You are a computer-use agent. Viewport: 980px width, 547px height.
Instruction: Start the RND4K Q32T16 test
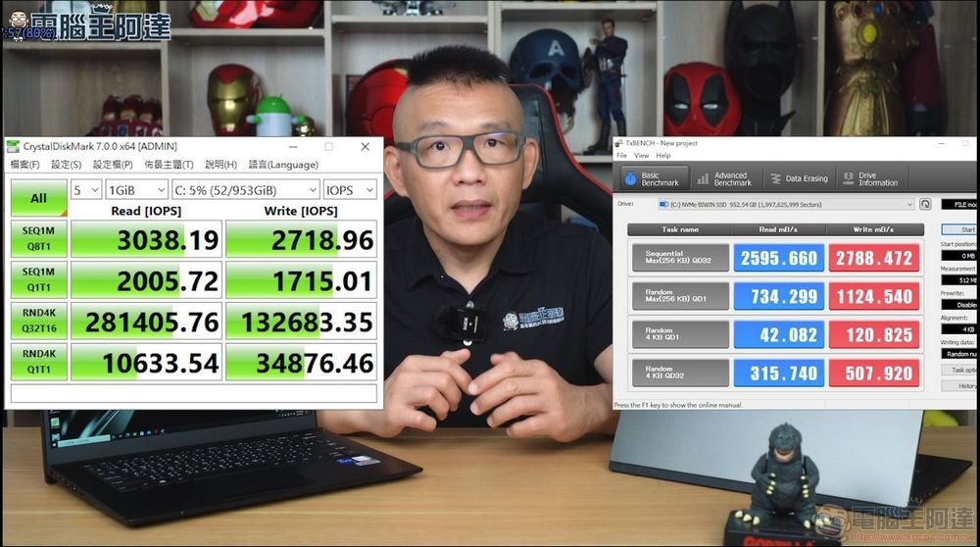(x=38, y=321)
